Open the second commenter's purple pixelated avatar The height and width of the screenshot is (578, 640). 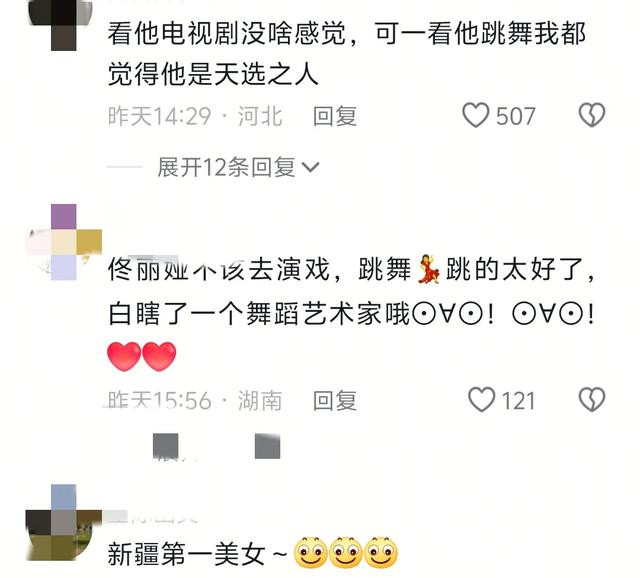pyautogui.click(x=64, y=242)
